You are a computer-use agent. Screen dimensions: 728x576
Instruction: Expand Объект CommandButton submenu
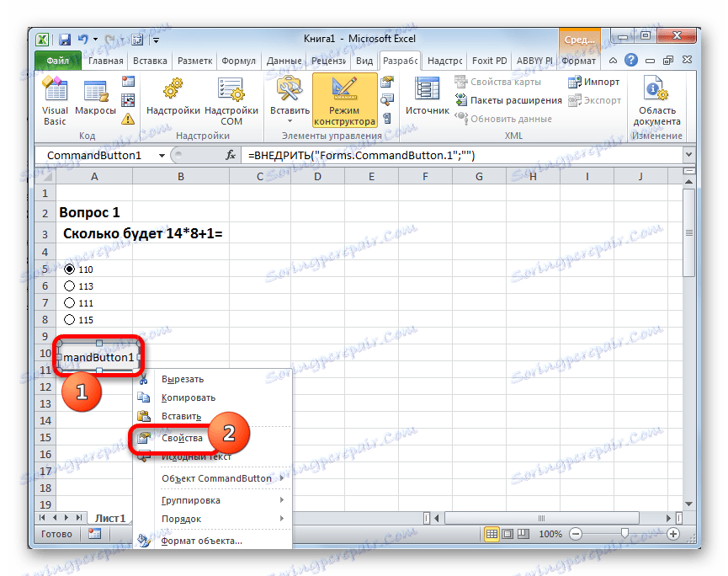click(282, 478)
